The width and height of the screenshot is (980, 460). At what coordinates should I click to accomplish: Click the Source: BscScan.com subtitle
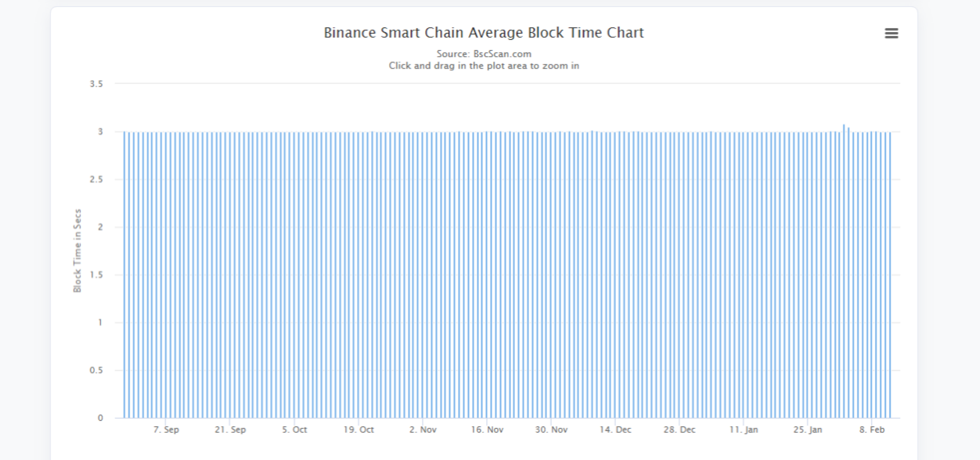(484, 54)
